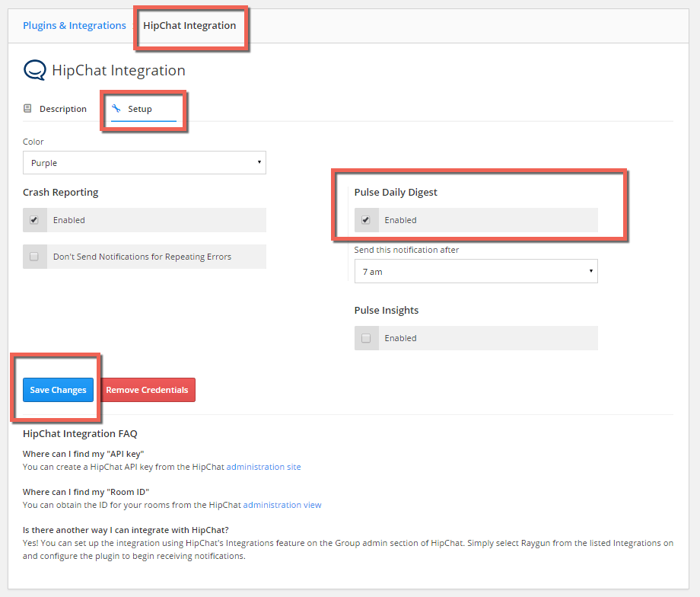Switch to the Plugins & Integrations tab
This screenshot has width=700, height=597.
74,25
